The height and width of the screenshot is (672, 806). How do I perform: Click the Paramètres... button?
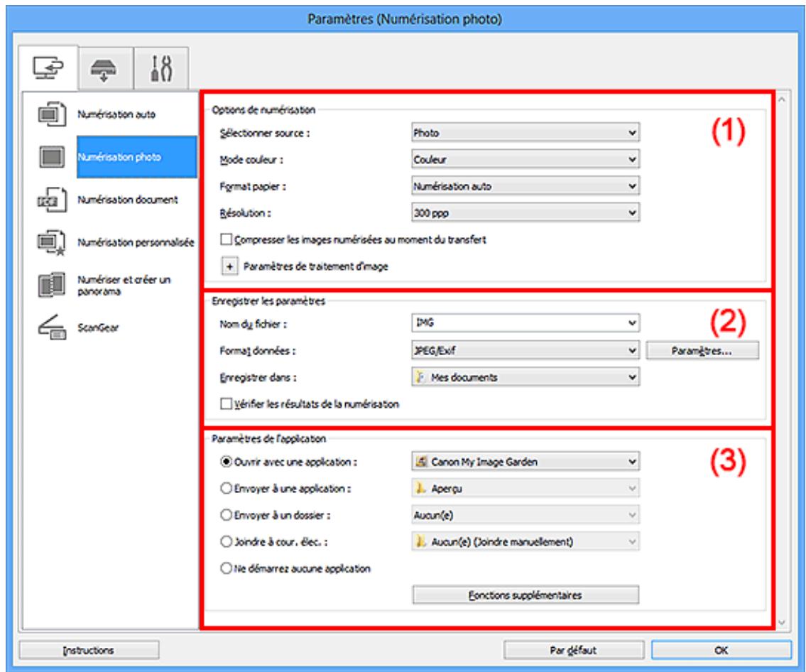(702, 351)
